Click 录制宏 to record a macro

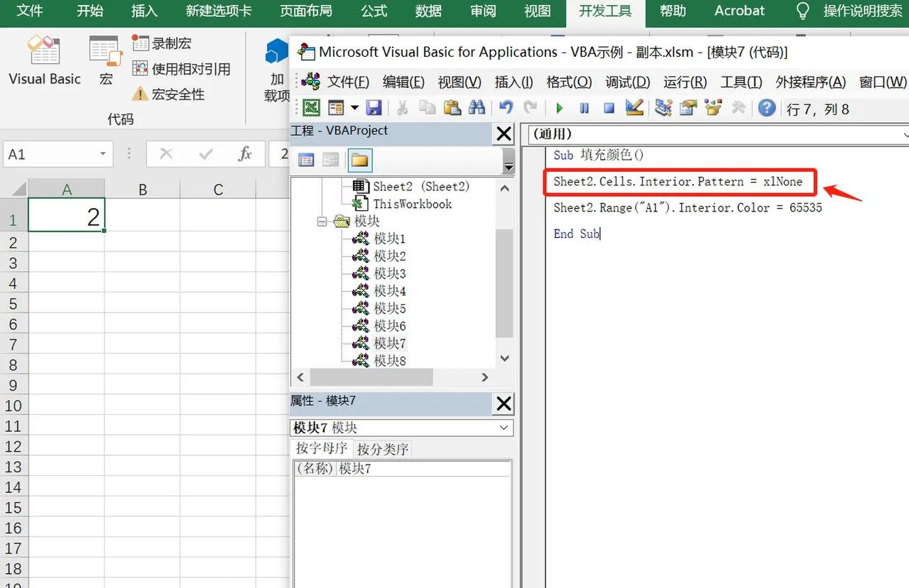pos(163,43)
